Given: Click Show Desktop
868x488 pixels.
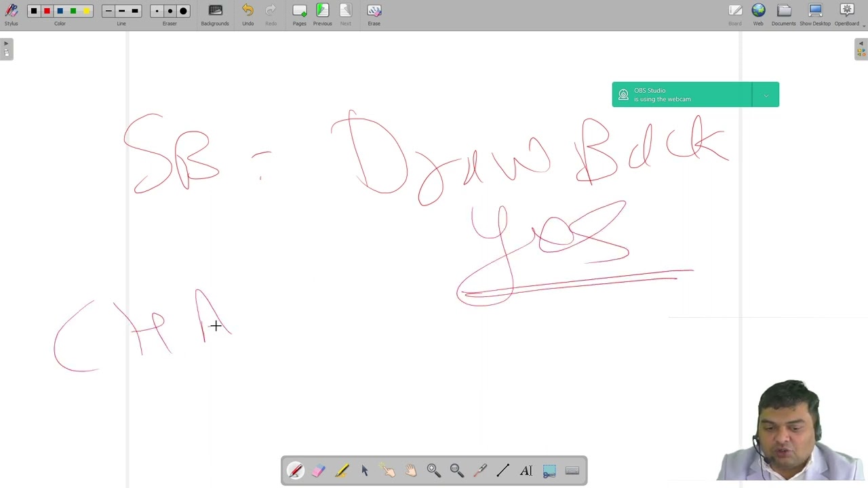Looking at the screenshot, I should tap(815, 14).
